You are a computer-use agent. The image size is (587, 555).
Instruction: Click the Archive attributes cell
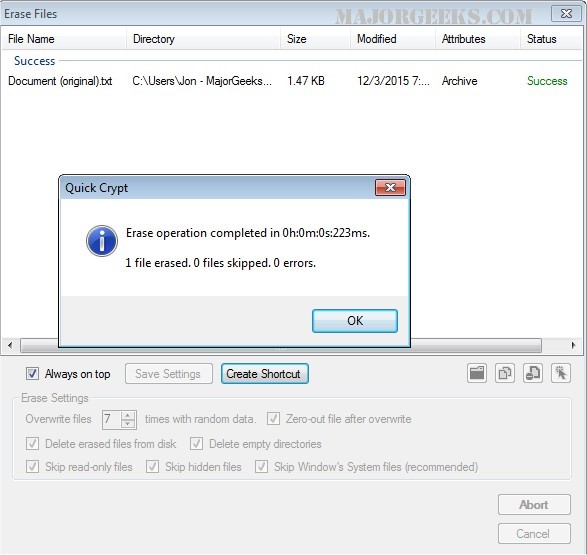tap(459, 81)
